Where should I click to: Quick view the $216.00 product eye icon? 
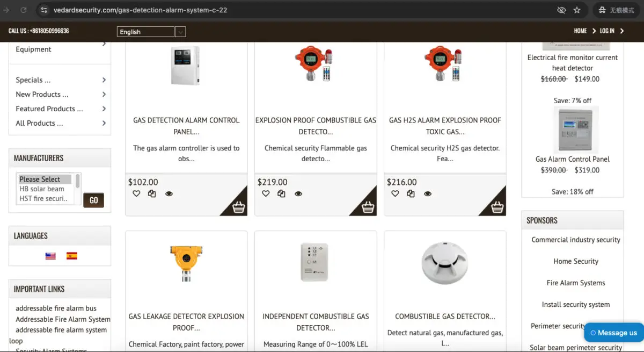428,194
